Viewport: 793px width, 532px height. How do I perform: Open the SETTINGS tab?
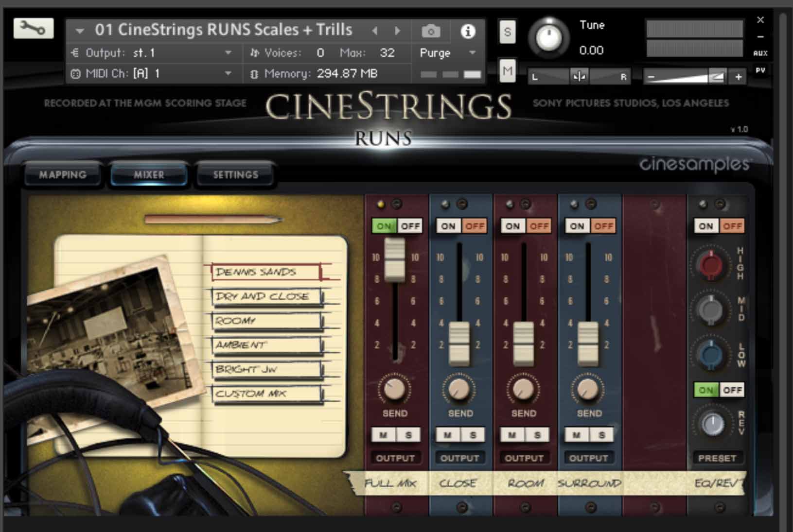click(234, 174)
